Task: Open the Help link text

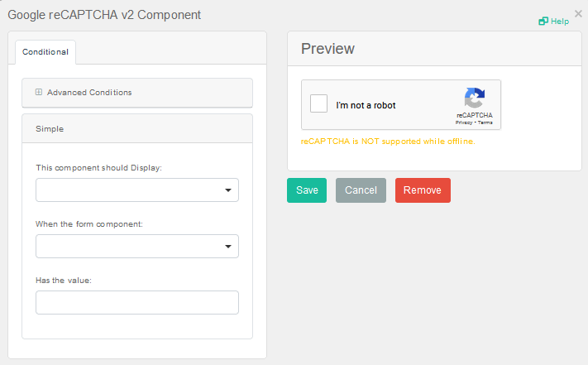Action: [560, 22]
